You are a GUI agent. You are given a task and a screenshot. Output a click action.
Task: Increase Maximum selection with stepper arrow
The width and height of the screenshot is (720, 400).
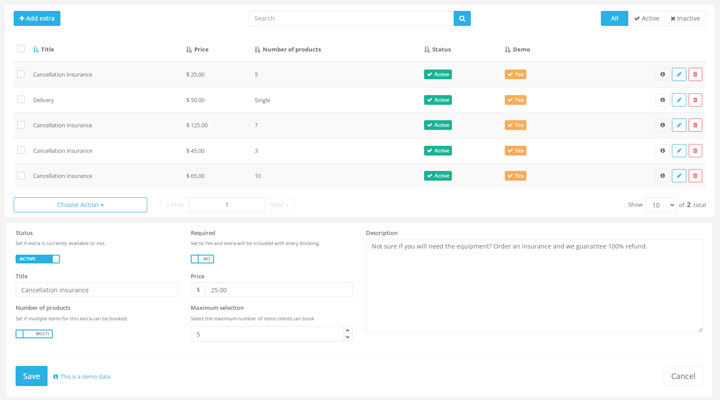click(347, 331)
